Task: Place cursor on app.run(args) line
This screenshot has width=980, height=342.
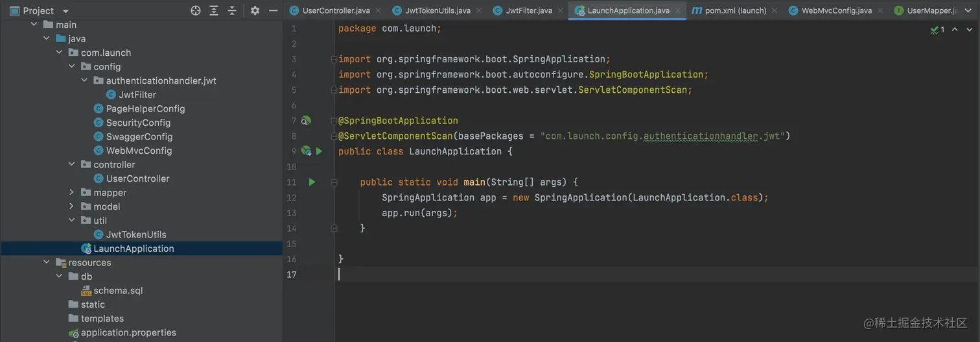Action: 420,213
